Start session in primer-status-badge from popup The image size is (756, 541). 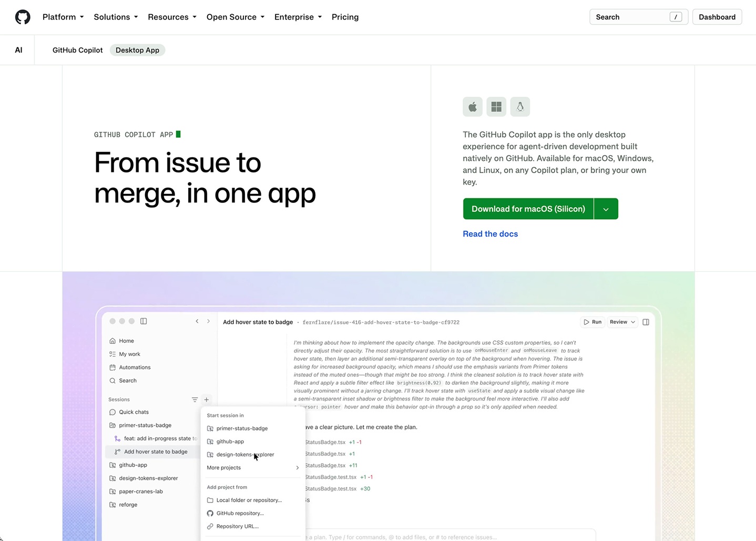click(x=237, y=428)
